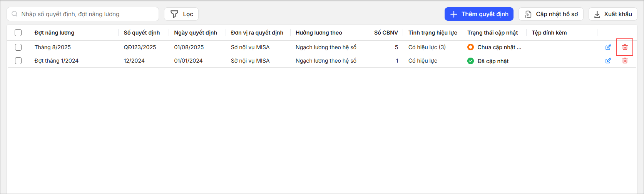Click the orange Chưa cập nhật status icon
This screenshot has width=644, height=194.
tap(470, 47)
